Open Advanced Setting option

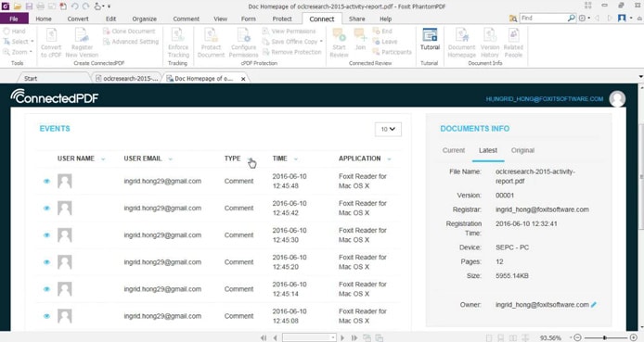[x=131, y=42]
